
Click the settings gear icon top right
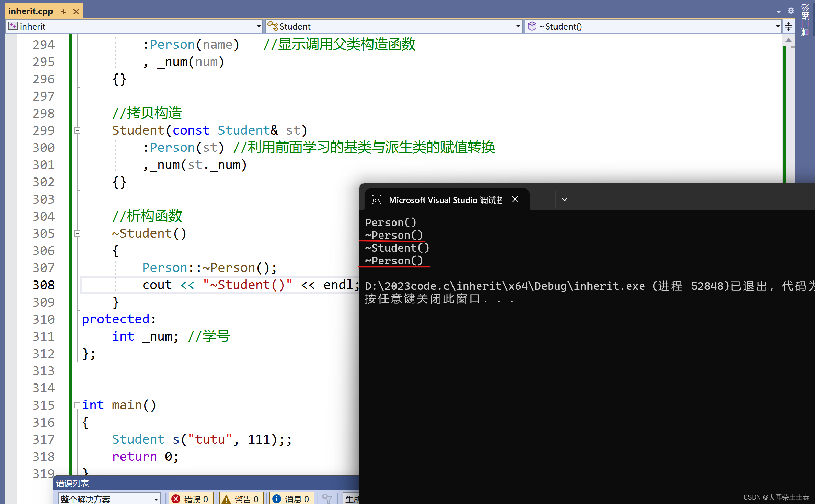click(791, 11)
